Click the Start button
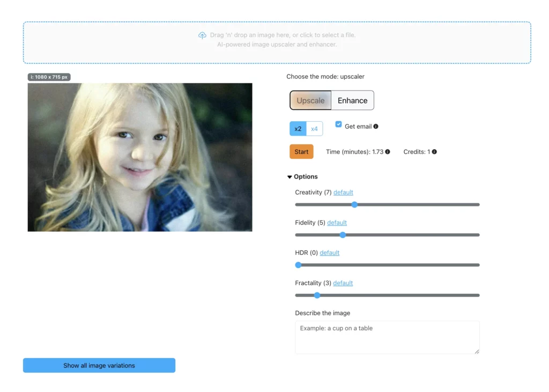Viewport: 549px width, 392px height. click(301, 151)
